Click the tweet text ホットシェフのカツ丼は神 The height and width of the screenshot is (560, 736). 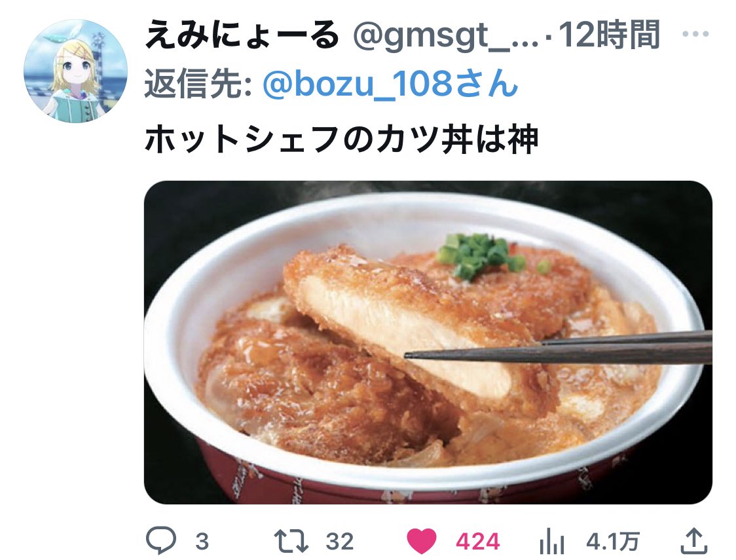(341, 140)
